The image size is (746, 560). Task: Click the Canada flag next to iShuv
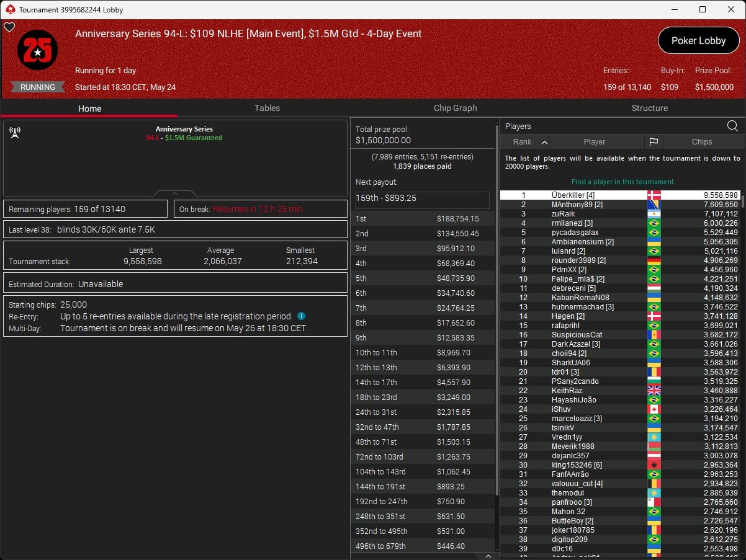point(654,409)
